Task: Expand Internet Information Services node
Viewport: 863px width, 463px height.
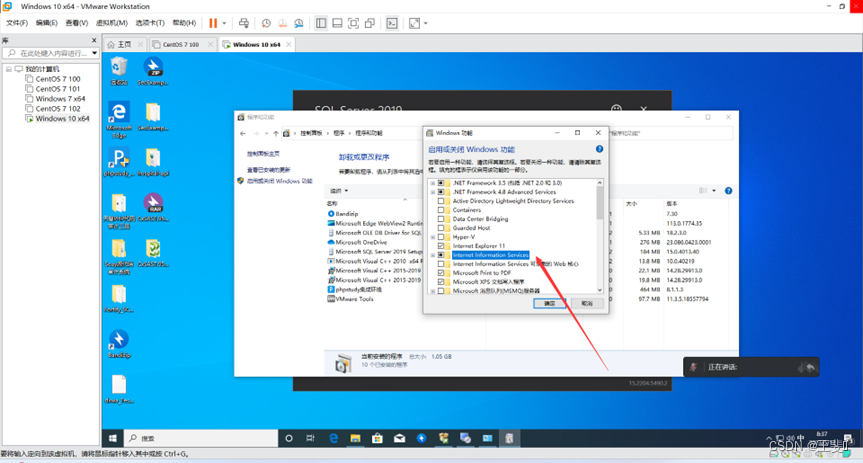Action: (x=433, y=255)
